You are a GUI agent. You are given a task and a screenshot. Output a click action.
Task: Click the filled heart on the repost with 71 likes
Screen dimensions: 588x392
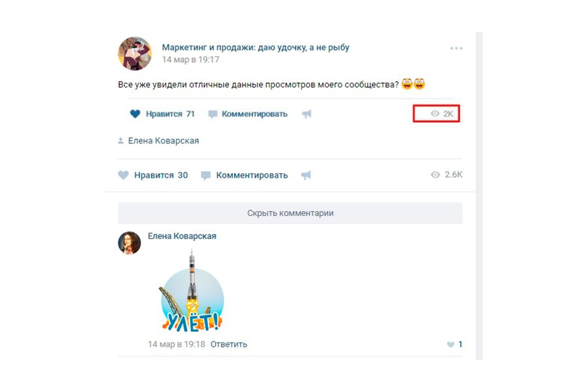click(135, 114)
